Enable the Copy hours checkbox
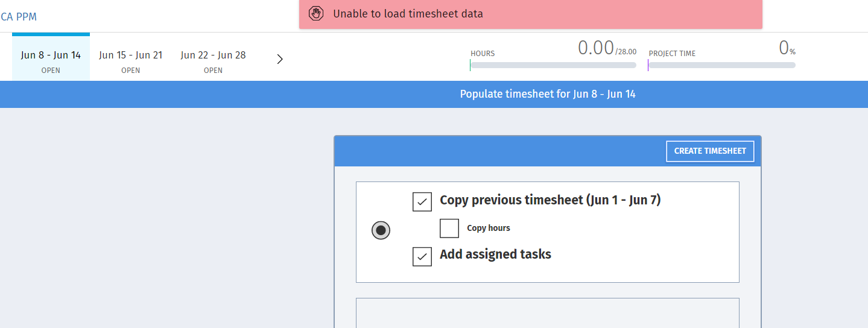868x328 pixels. click(449, 229)
